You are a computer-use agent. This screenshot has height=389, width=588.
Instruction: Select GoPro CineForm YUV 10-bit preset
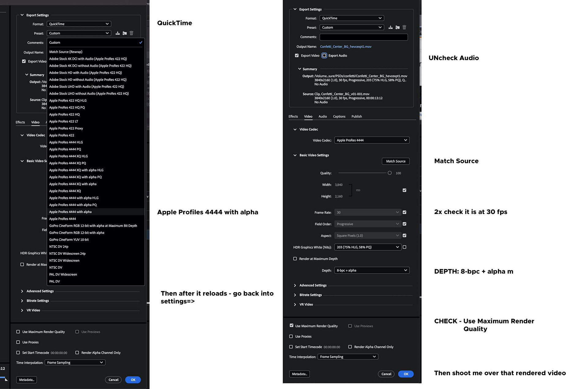[x=96, y=240]
